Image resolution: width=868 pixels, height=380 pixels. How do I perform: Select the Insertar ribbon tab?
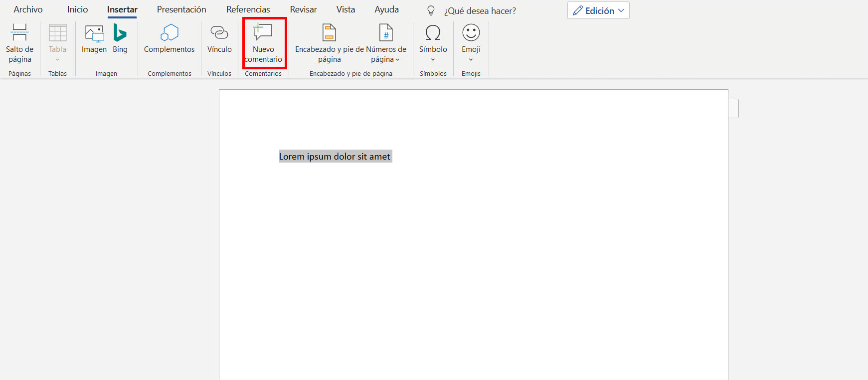click(122, 9)
